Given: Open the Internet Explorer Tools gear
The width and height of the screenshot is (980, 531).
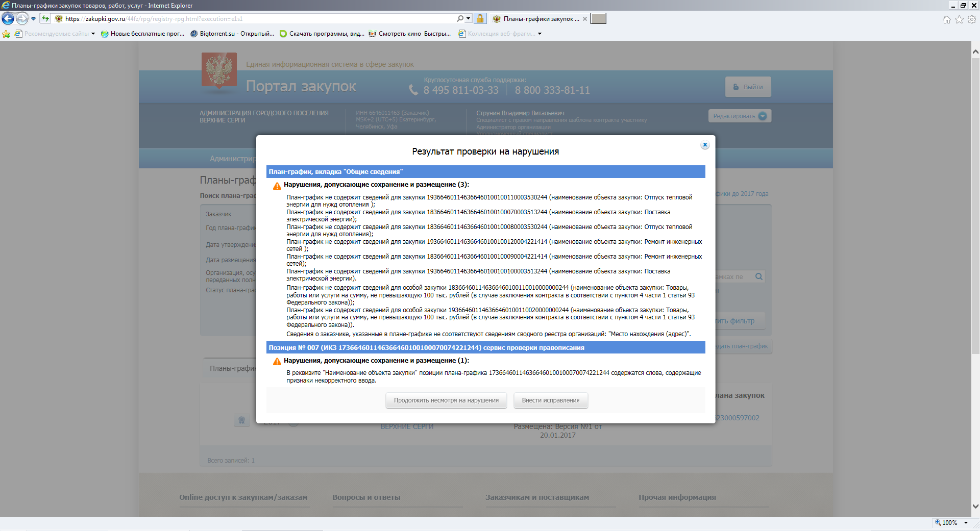Looking at the screenshot, I should 972,19.
